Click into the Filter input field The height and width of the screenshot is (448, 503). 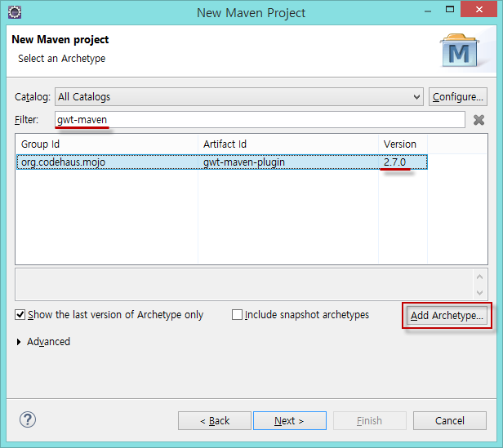pyautogui.click(x=260, y=120)
